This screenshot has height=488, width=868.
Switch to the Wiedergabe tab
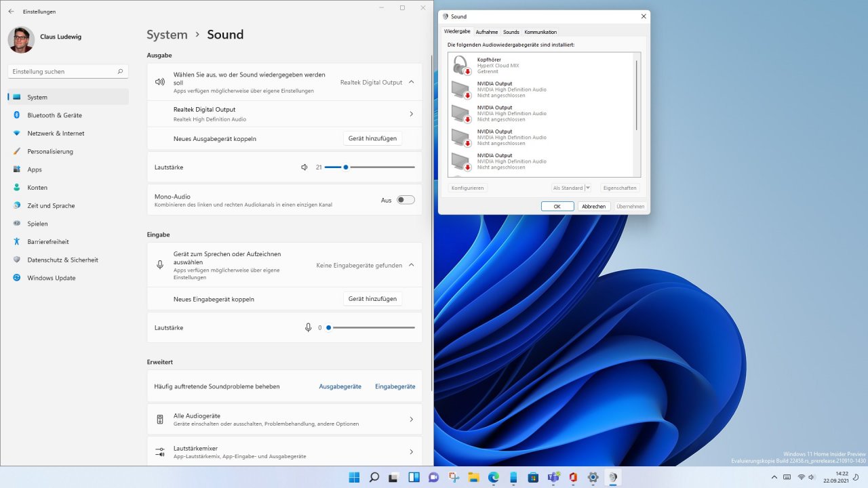coord(457,32)
